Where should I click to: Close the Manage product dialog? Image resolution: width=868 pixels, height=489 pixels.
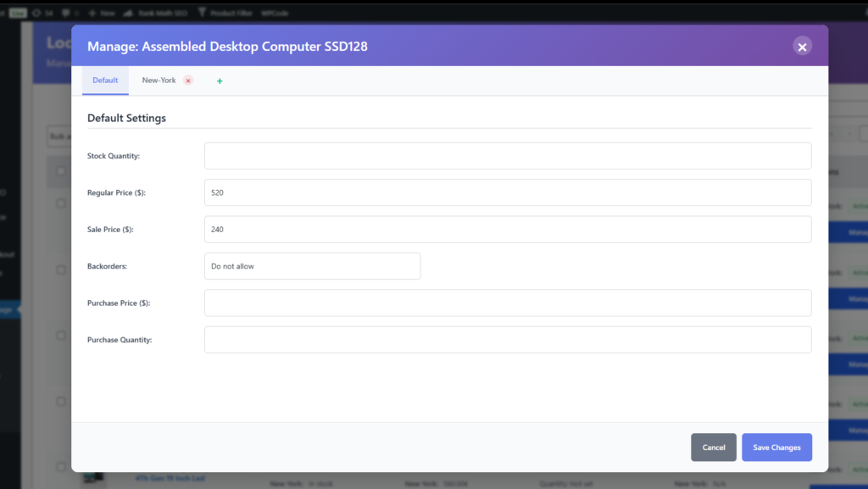[802, 47]
